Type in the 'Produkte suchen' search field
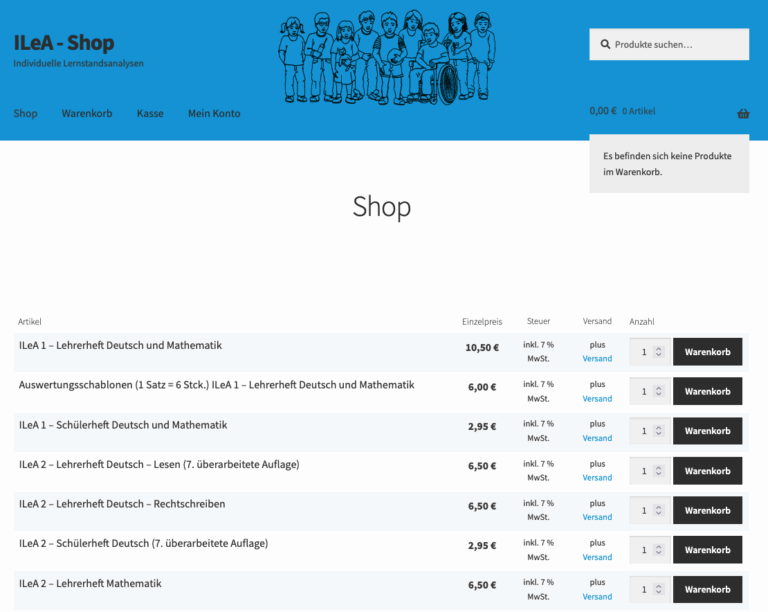Viewport: 768px width, 612px height. click(675, 45)
